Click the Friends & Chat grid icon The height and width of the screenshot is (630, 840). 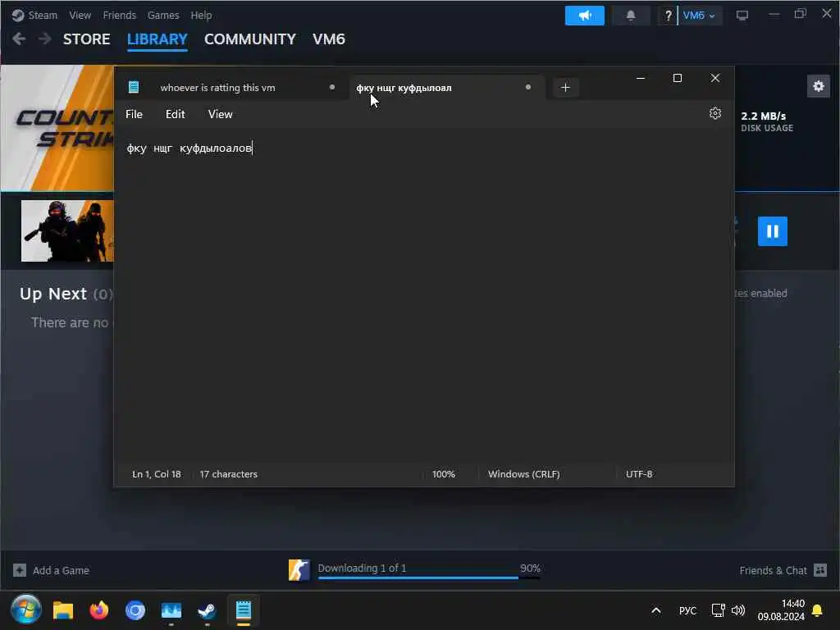(820, 570)
